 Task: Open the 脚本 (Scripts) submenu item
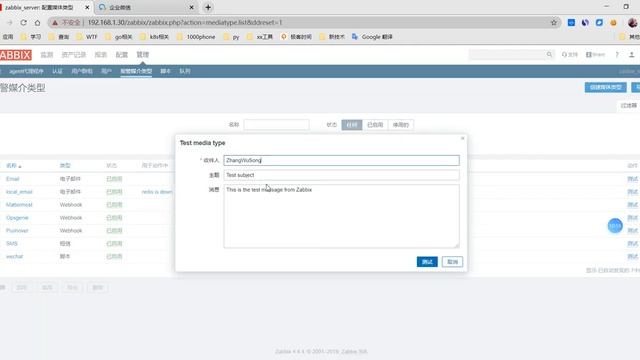pos(165,71)
